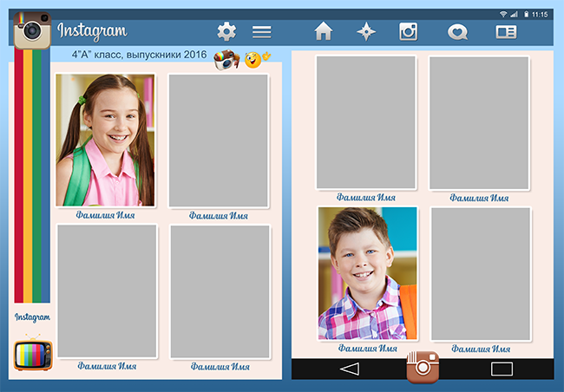This screenshot has width=564, height=392.
Task: Click the class title text with выпускники 2016
Action: pos(139,55)
